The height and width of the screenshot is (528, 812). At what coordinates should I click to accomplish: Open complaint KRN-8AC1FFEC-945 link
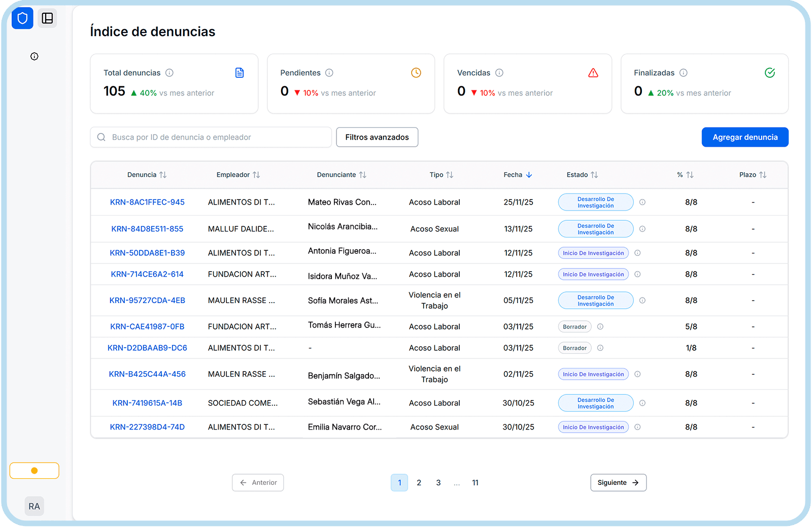[147, 202]
